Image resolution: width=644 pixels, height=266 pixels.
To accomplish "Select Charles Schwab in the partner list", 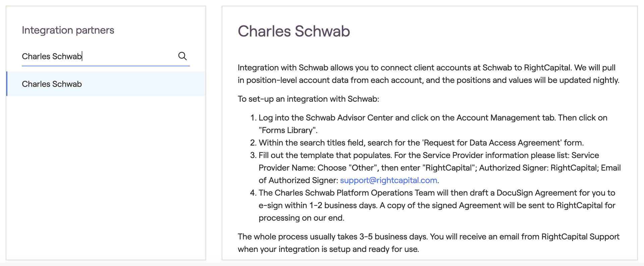I will [106, 84].
